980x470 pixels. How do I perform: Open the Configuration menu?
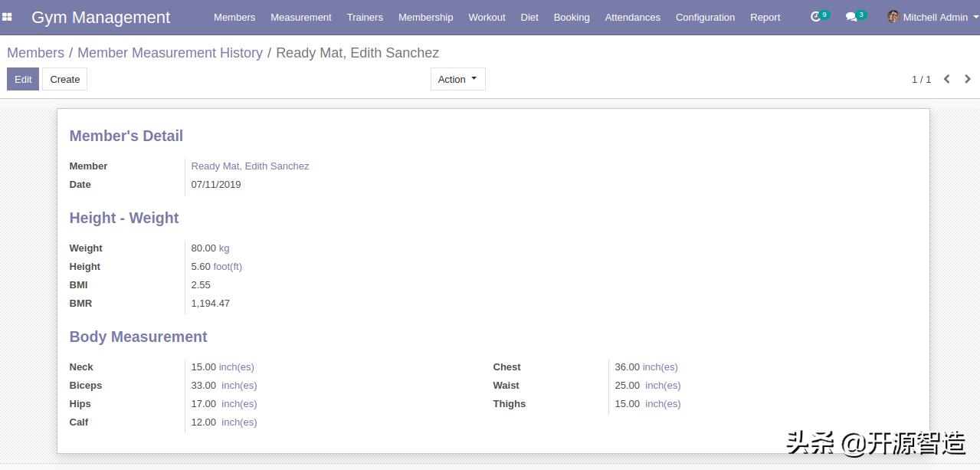pos(705,17)
